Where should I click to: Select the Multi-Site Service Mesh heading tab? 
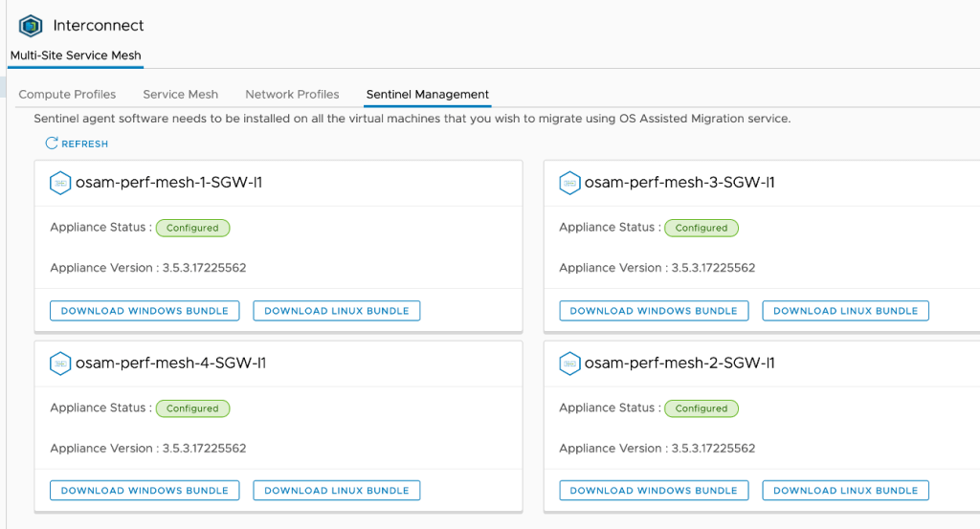point(76,55)
